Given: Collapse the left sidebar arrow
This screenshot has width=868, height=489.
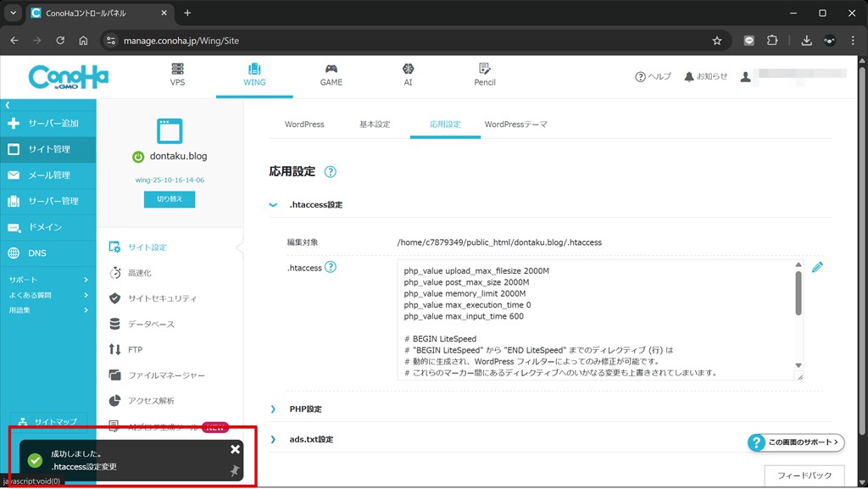Looking at the screenshot, I should click(x=7, y=104).
